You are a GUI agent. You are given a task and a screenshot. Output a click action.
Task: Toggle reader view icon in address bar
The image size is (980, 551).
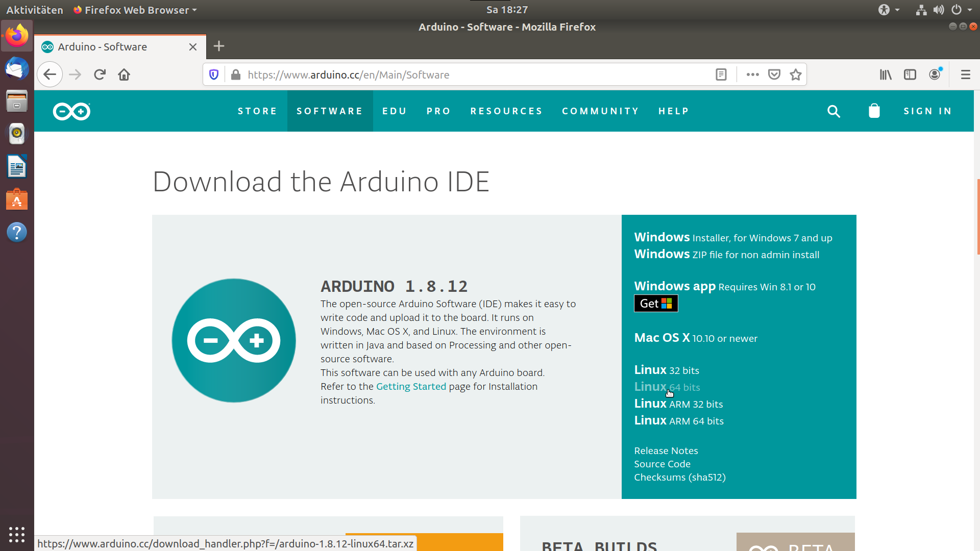[721, 74]
